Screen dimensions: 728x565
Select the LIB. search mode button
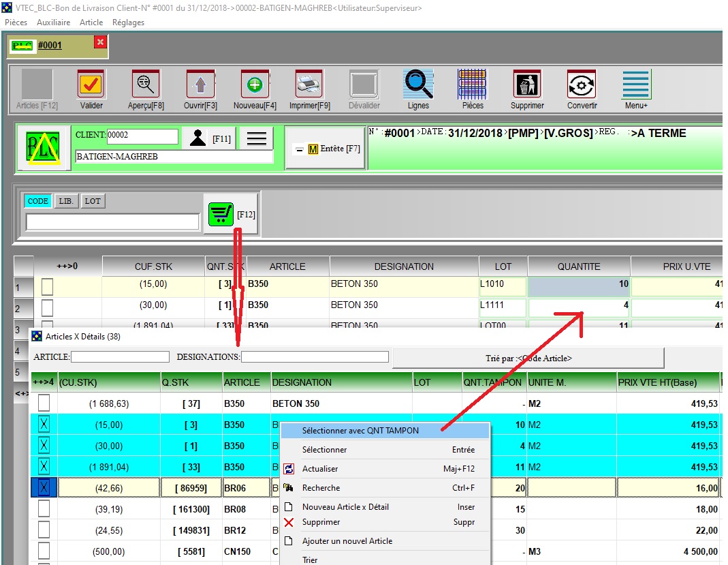(66, 201)
